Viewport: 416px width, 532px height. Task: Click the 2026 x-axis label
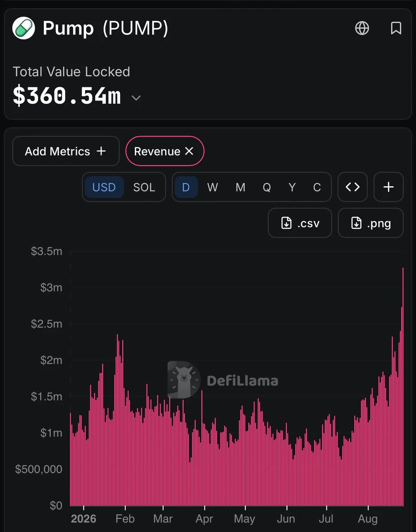tap(83, 518)
